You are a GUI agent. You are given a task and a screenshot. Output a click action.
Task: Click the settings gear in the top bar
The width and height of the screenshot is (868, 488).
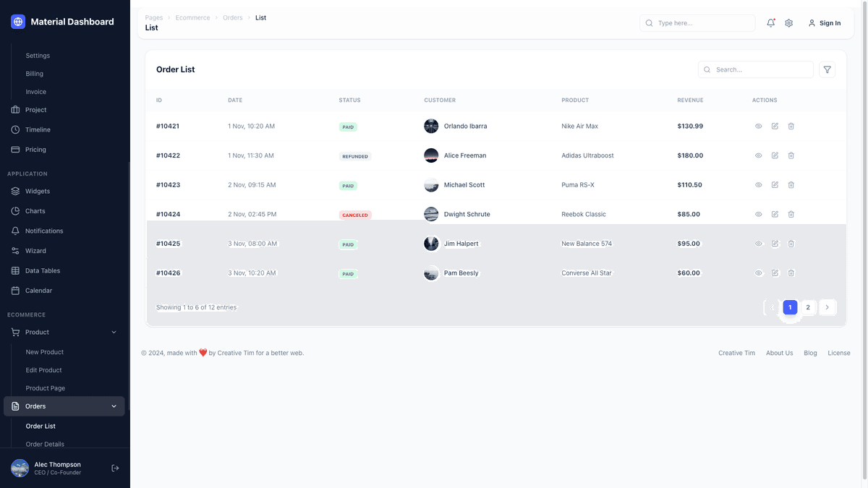(x=788, y=22)
